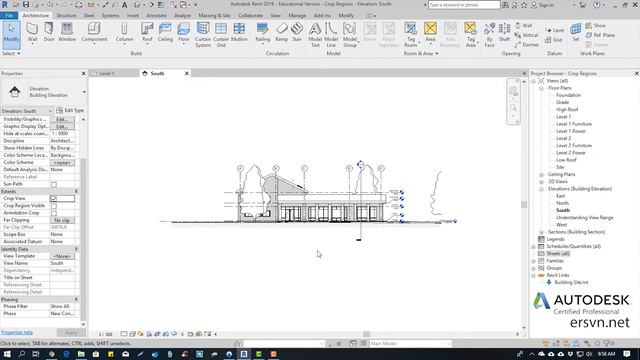Click the keyword search input field

[x=464, y=5]
